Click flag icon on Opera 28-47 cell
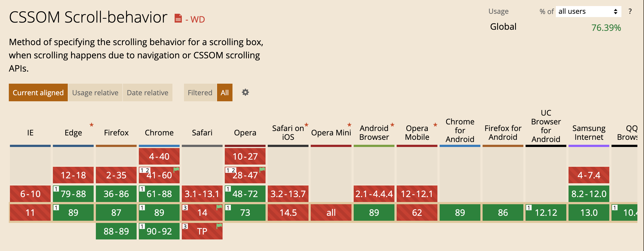 262,170
